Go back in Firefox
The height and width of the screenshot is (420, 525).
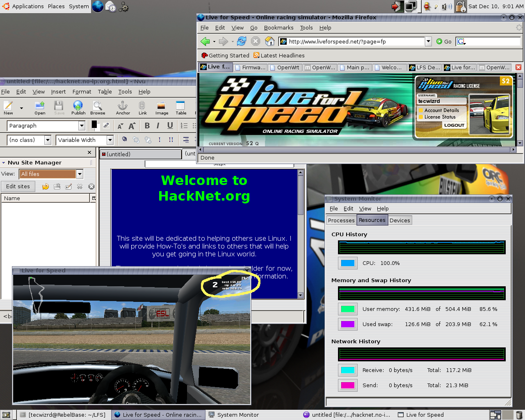[205, 41]
